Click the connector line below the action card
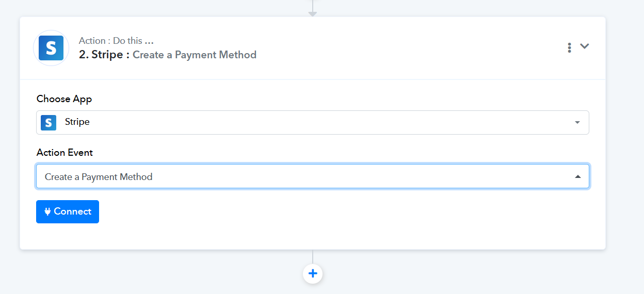This screenshot has width=644, height=294. [313, 257]
